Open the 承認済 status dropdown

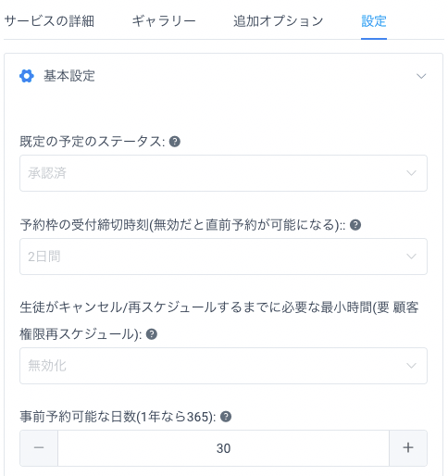click(x=223, y=173)
